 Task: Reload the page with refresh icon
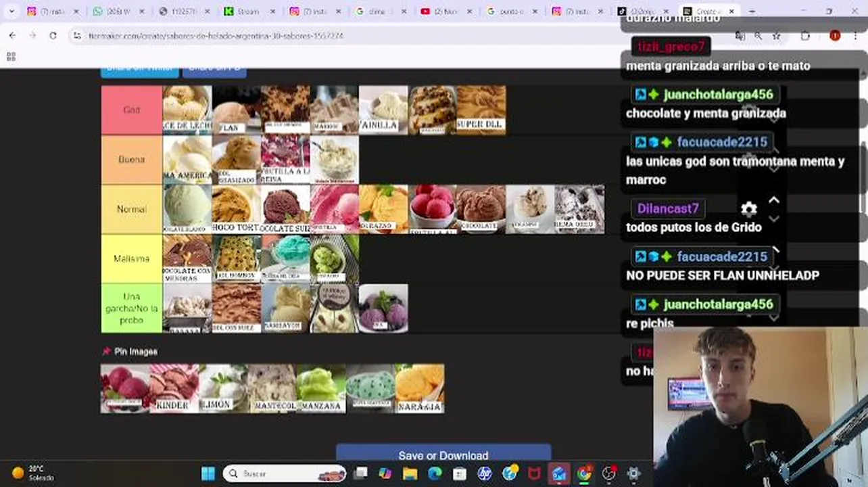[53, 35]
